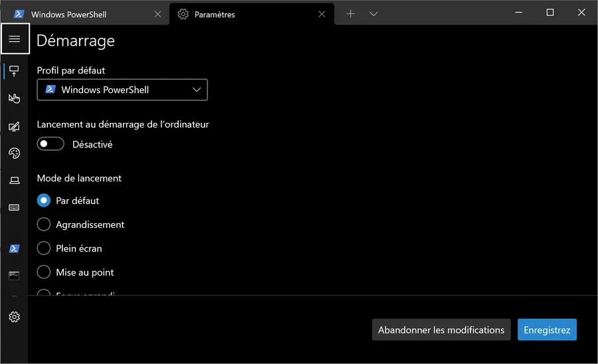Close the Windows PowerShell tab
Viewport: 598px width, 364px height.
[x=157, y=14]
